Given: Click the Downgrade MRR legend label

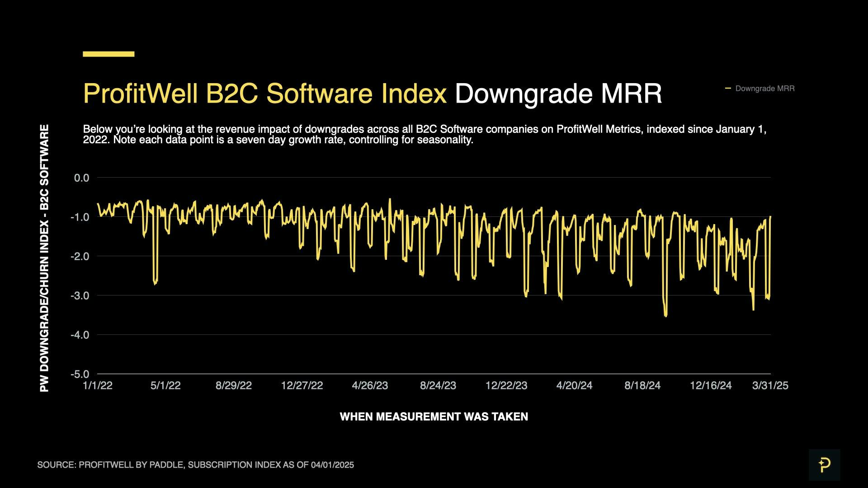Looking at the screenshot, I should click(x=764, y=89).
